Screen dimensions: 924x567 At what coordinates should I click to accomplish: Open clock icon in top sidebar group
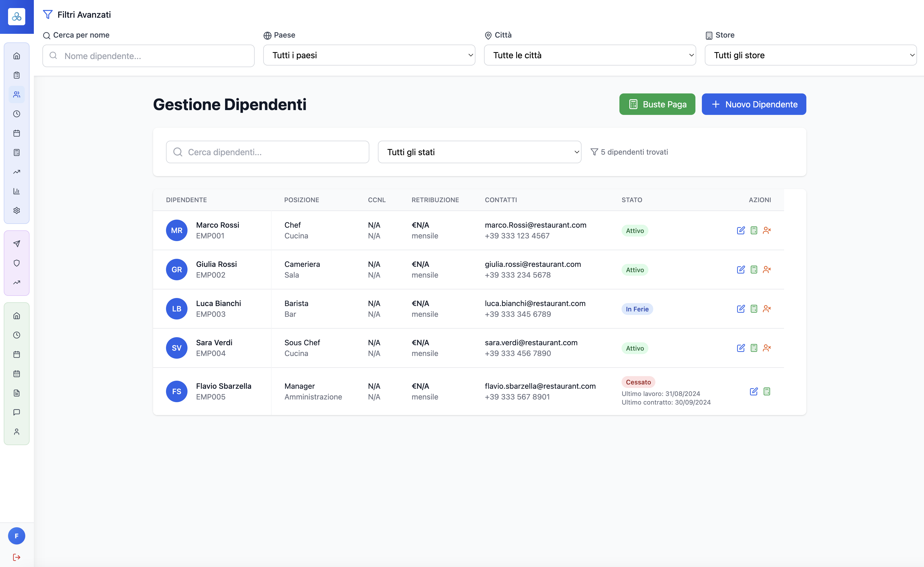pyautogui.click(x=16, y=114)
